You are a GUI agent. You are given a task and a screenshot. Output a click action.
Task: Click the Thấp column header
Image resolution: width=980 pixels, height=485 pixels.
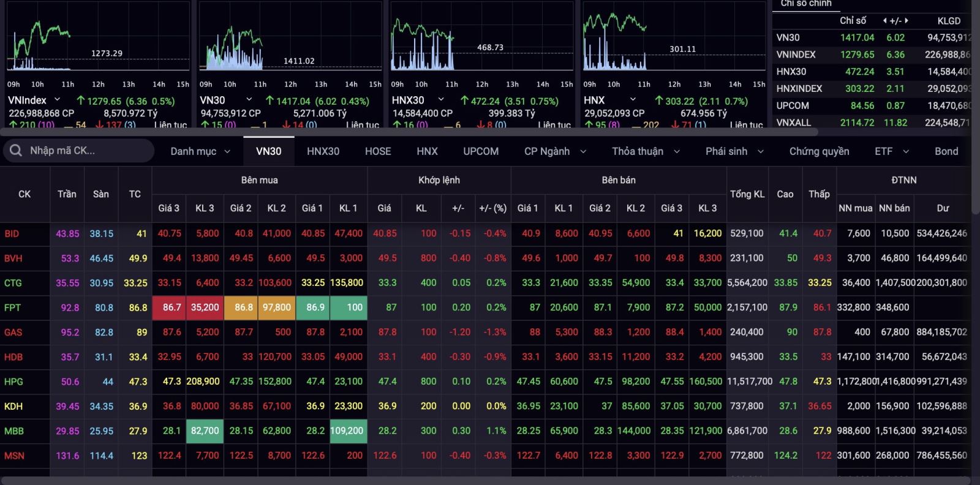(x=819, y=194)
